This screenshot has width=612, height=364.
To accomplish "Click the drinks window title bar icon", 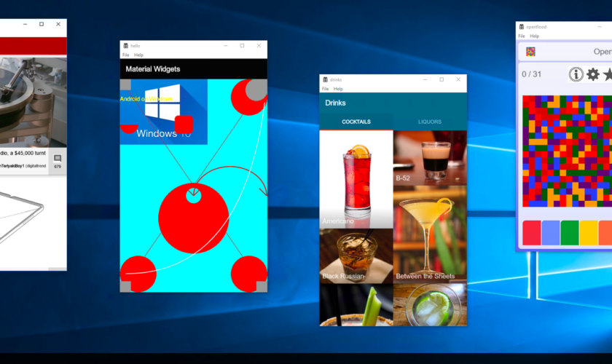I will (326, 79).
